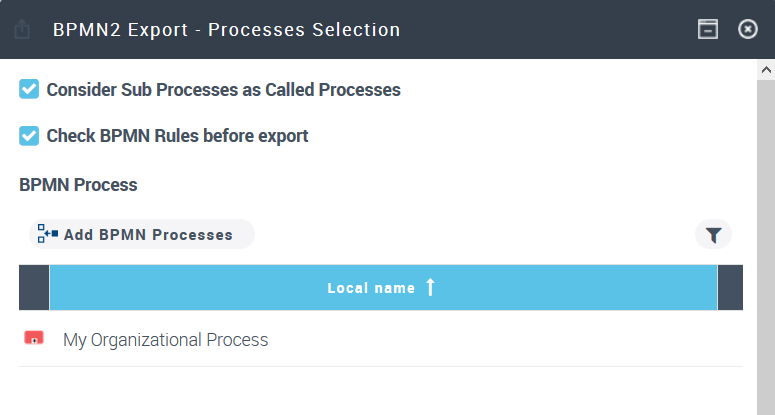775x415 pixels.
Task: Open the filter funnel icon
Action: pos(713,235)
